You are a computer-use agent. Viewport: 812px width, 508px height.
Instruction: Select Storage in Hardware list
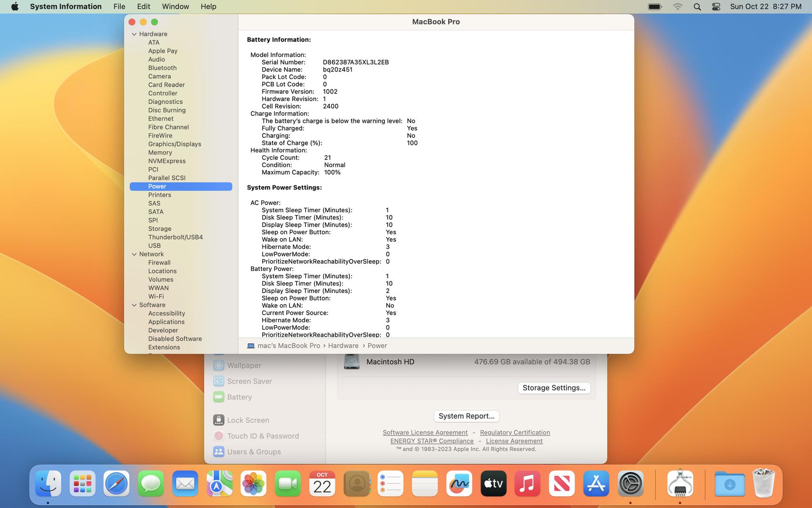(160, 229)
